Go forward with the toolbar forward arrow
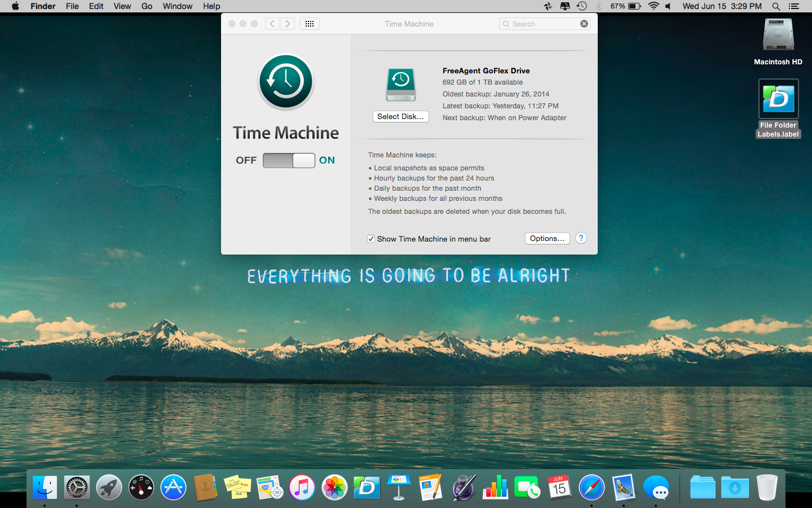This screenshot has width=812, height=508. pos(288,24)
